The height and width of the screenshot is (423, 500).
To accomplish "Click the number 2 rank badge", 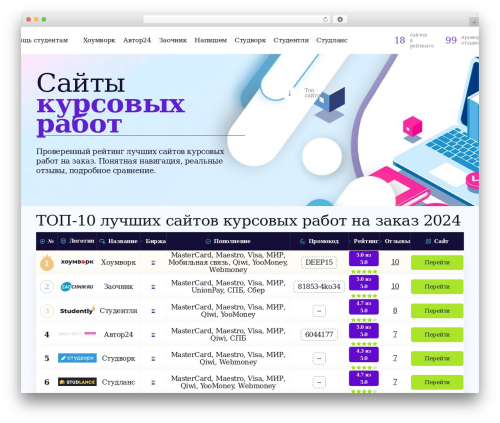I will pyautogui.click(x=47, y=287).
